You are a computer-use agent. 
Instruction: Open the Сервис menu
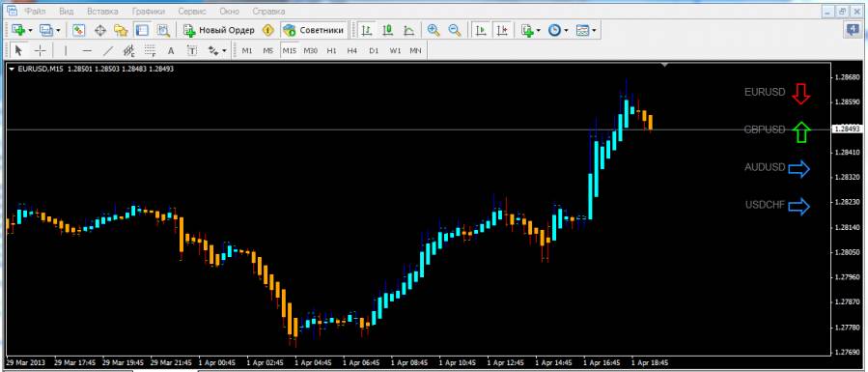[x=191, y=11]
